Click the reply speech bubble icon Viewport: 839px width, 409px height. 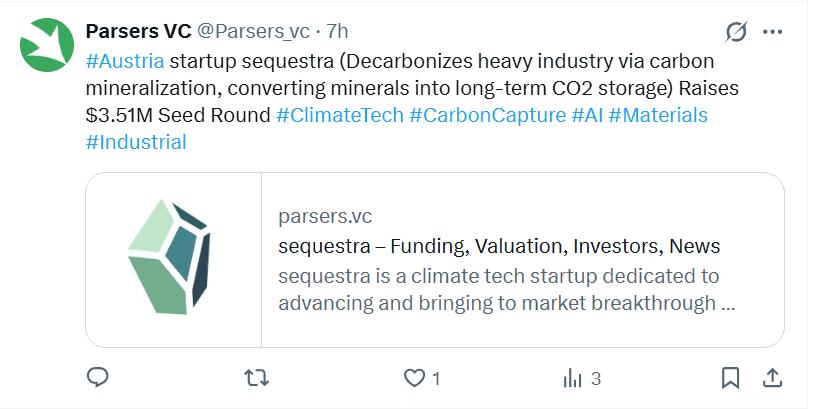[98, 378]
